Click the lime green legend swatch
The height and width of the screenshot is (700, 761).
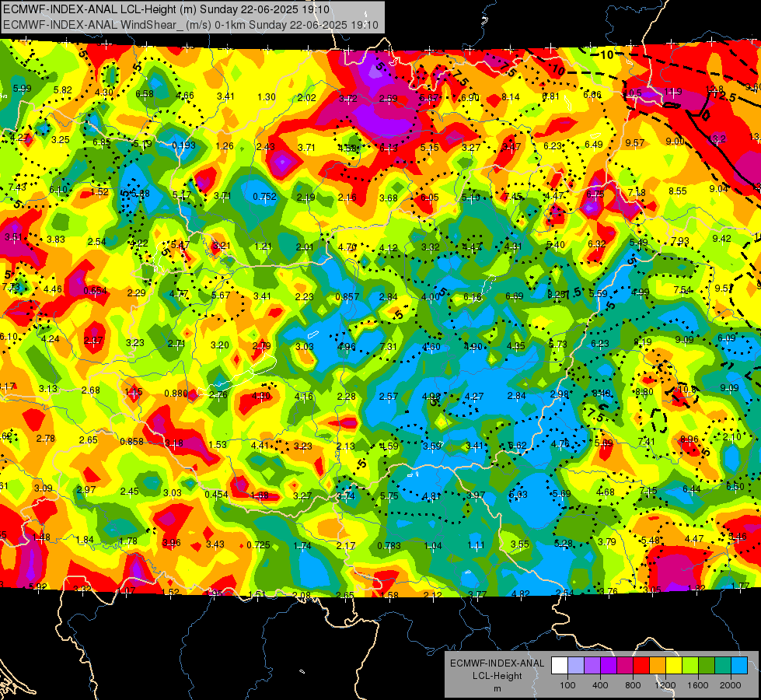point(689,666)
